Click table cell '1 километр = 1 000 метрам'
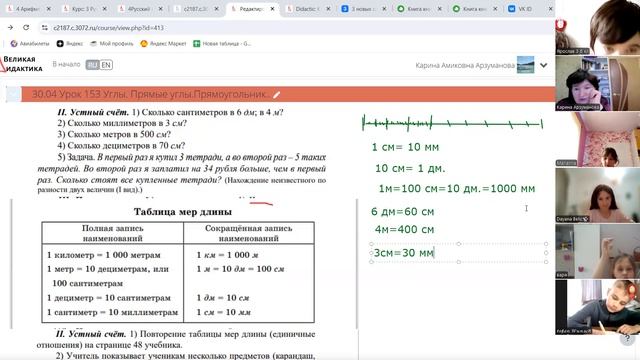The image size is (640, 360). point(104,255)
